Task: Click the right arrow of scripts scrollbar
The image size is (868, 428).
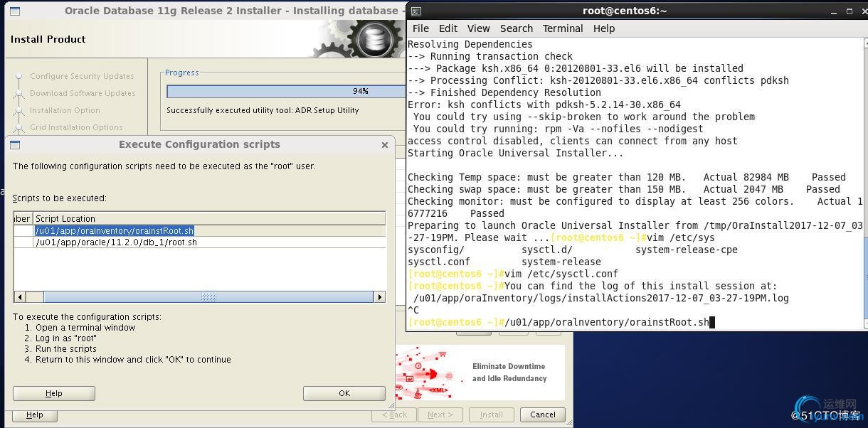Action: point(380,297)
